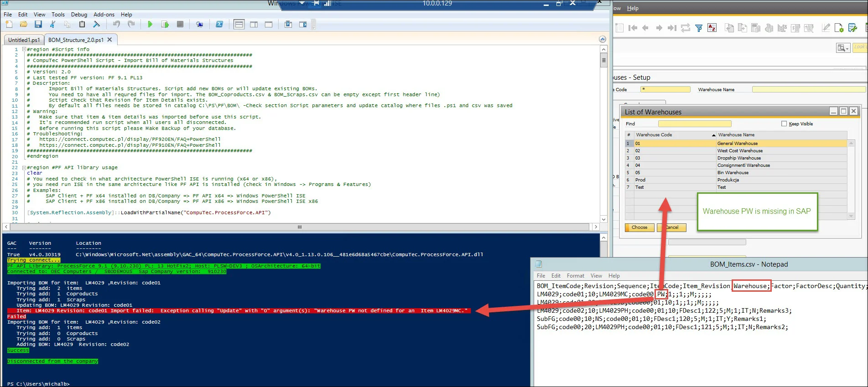
Task: Click the Run Script green play icon
Action: (x=150, y=24)
